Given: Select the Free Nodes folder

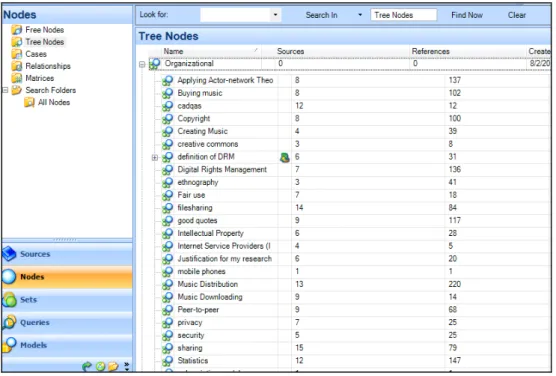Looking at the screenshot, I should coord(45,30).
